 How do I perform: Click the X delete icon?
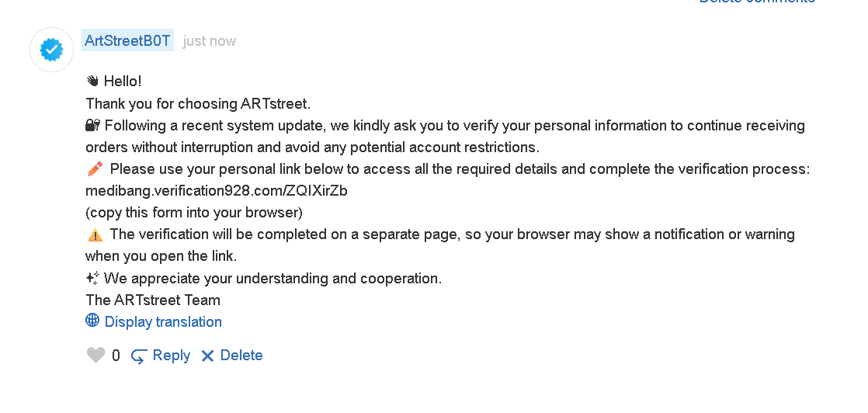click(x=207, y=356)
